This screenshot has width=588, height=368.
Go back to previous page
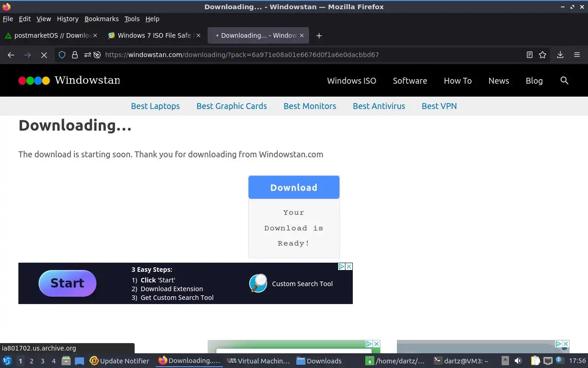pyautogui.click(x=11, y=55)
